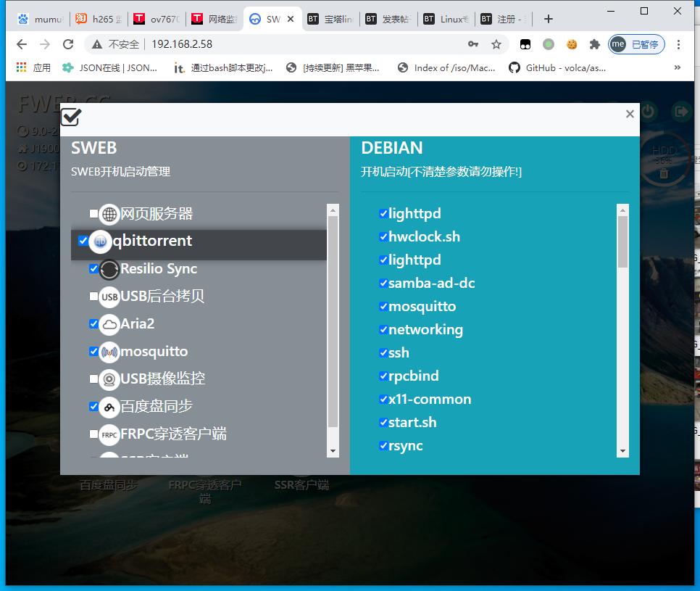
Task: Open the GitHub volca bookmark
Action: 557,67
